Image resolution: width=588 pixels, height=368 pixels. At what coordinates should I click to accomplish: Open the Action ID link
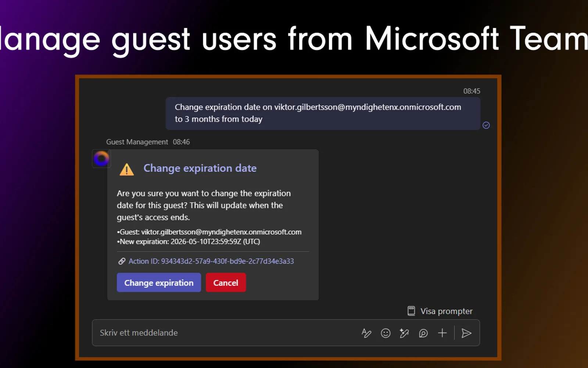pos(211,261)
